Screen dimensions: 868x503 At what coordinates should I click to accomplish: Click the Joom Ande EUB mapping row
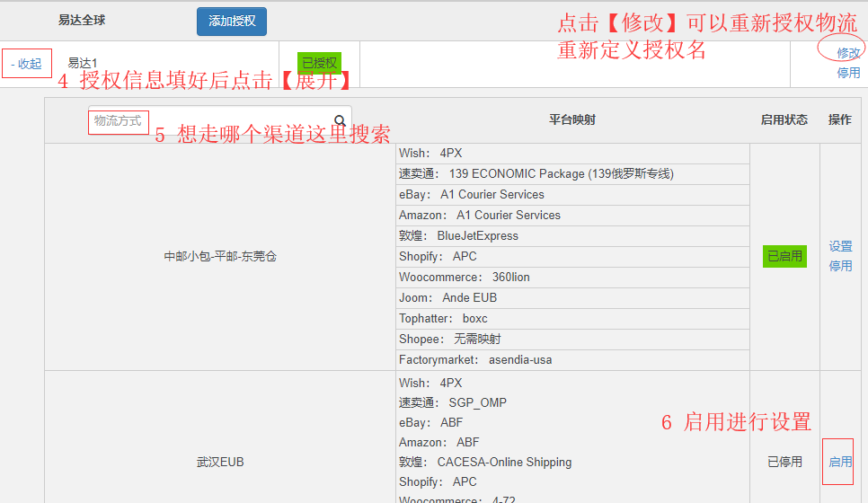(573, 297)
